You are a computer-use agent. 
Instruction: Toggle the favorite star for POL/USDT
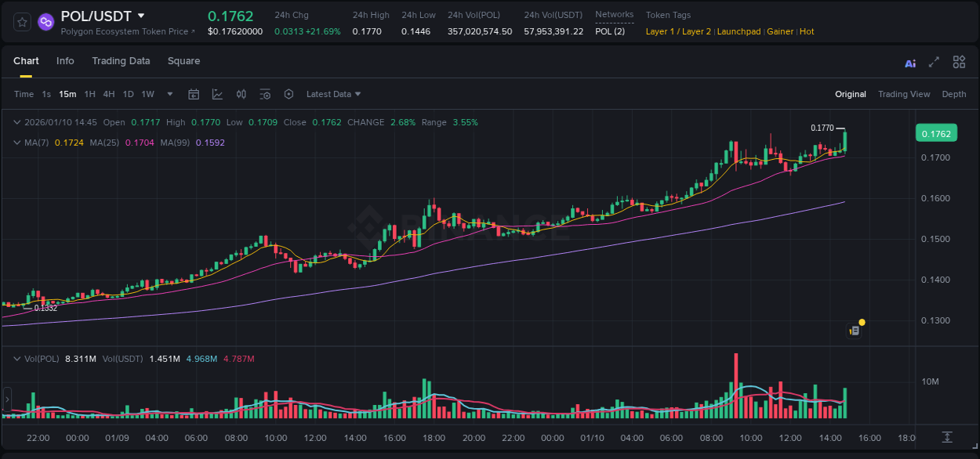(21, 21)
